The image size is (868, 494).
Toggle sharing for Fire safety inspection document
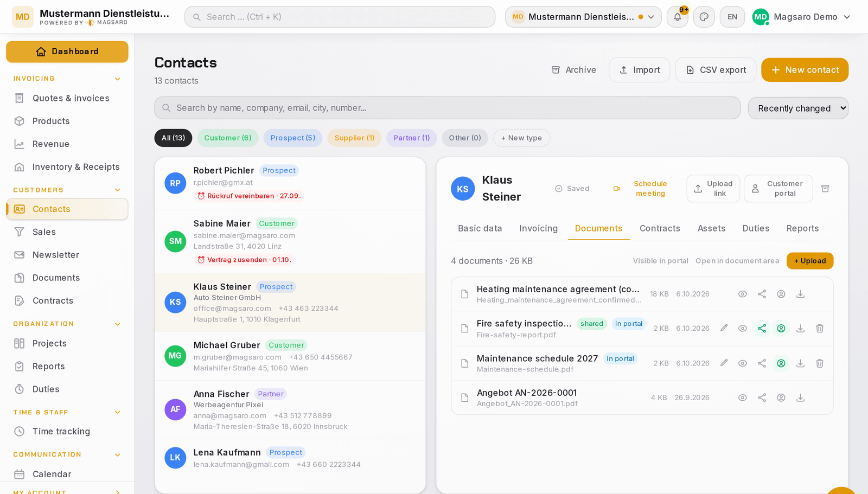click(x=762, y=328)
